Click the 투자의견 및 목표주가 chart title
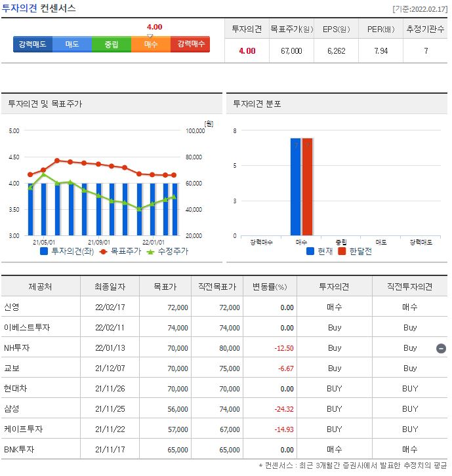This screenshot has height=476, width=452. [x=45, y=104]
